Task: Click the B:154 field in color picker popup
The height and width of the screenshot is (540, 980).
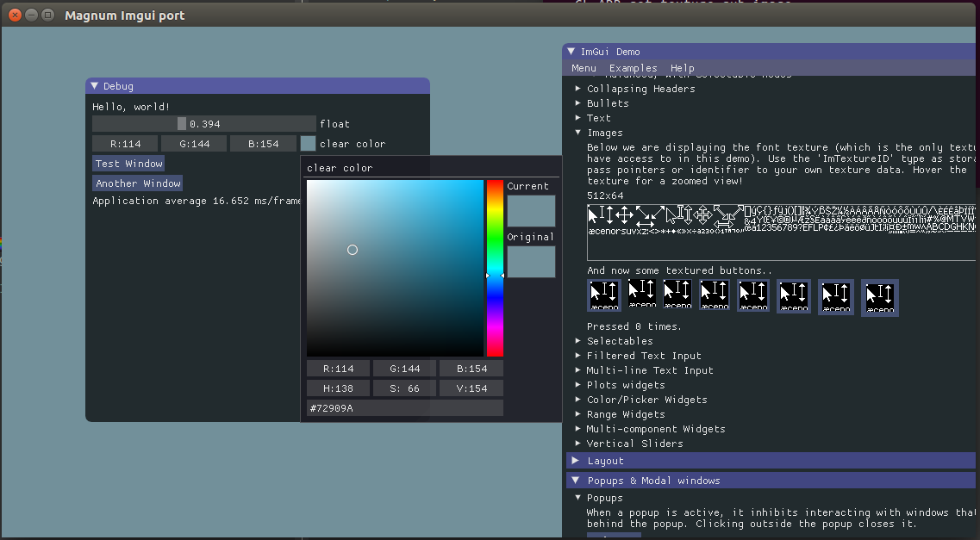Action: pyautogui.click(x=471, y=369)
